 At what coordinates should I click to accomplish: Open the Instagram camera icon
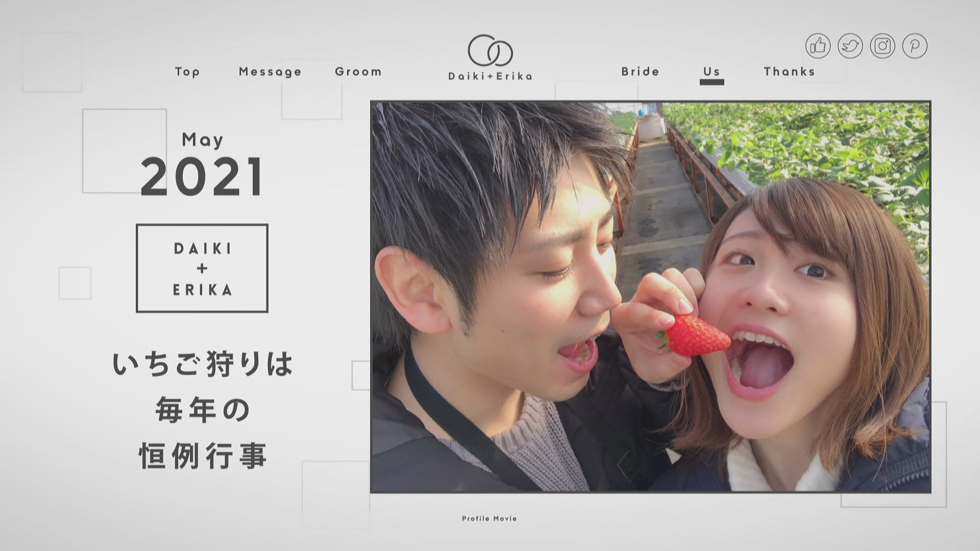click(x=883, y=46)
